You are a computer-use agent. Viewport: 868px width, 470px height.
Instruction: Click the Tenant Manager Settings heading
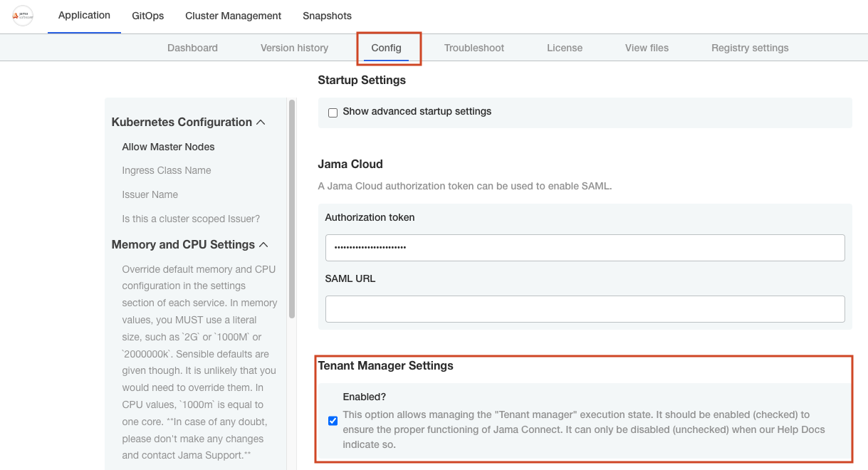[x=385, y=366]
